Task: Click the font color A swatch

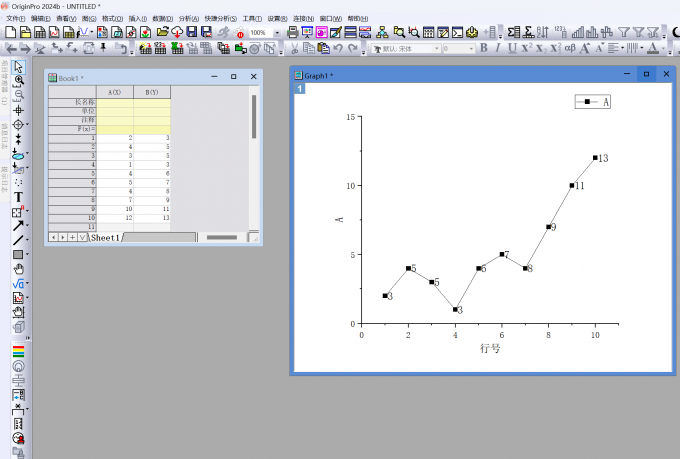Action: pos(653,48)
